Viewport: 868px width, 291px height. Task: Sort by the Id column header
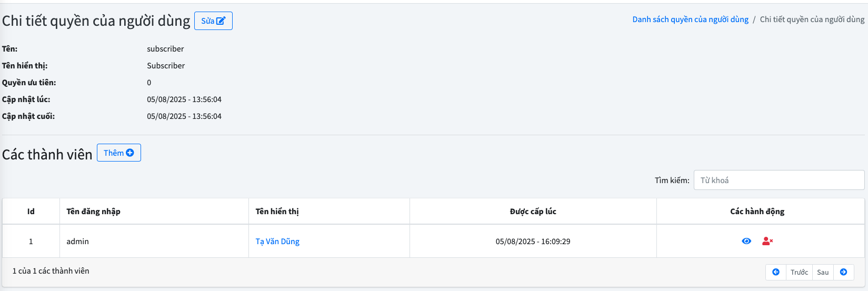31,212
